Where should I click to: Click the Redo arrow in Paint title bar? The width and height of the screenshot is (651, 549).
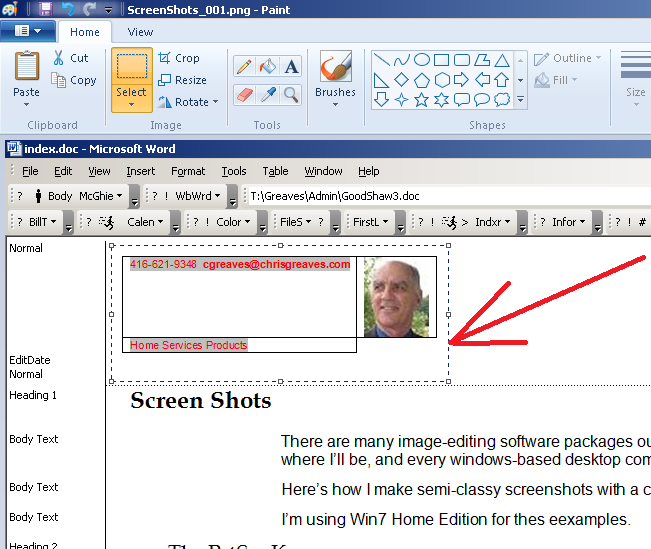tap(89, 9)
